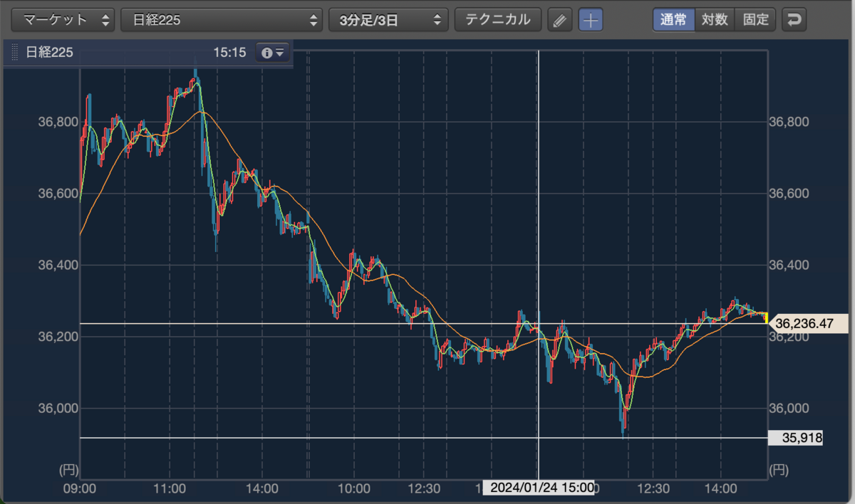Viewport: 855px width, 504px height.
Task: Click the 2024/01/24 15:00 crosshair date label
Action: 539,488
